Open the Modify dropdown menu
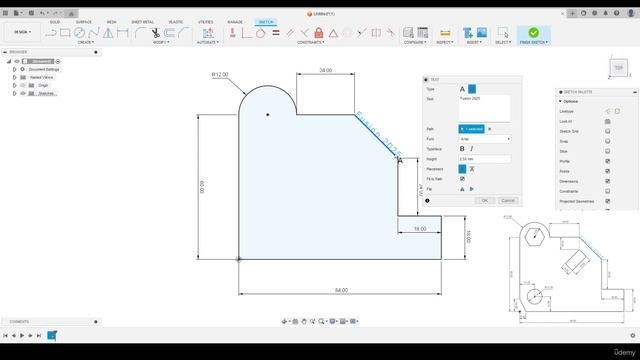The height and width of the screenshot is (360, 640). tap(161, 42)
